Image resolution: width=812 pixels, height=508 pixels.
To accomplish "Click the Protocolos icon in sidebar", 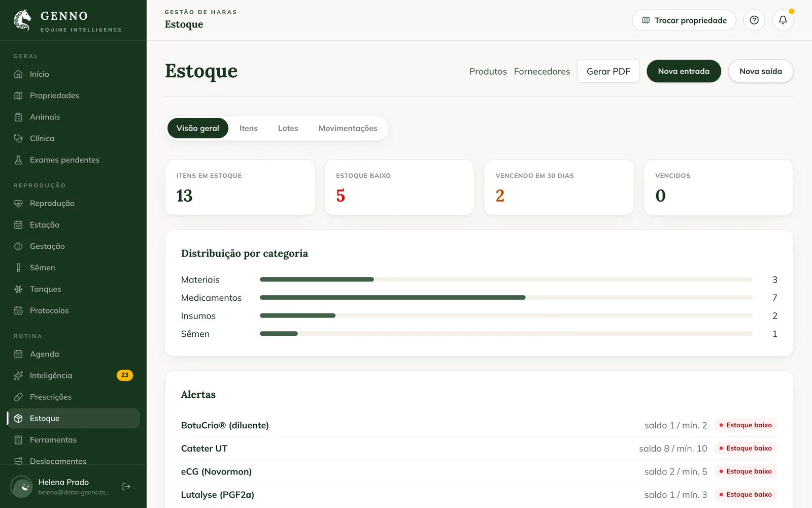I will coord(18,310).
